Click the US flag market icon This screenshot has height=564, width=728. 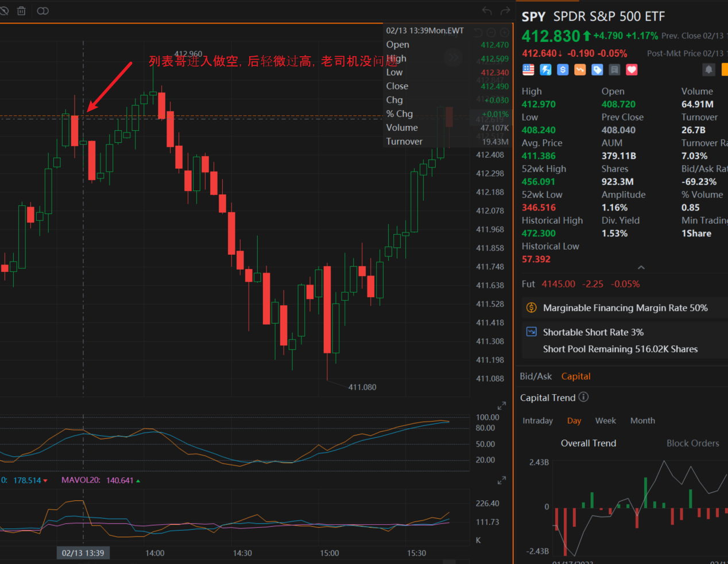pos(528,69)
